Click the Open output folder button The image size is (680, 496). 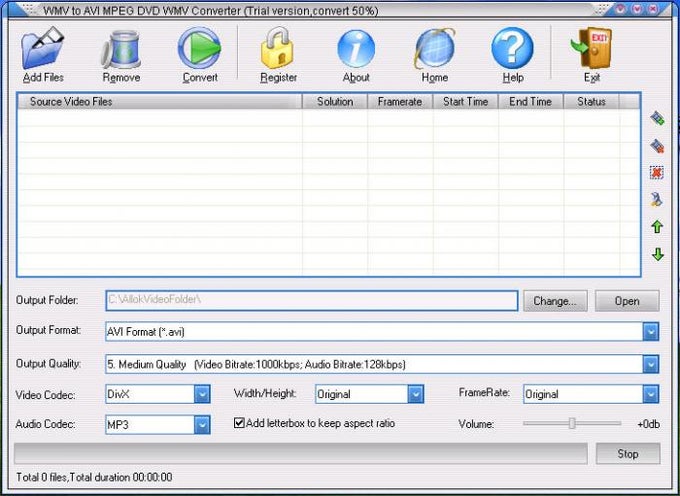coord(627,301)
